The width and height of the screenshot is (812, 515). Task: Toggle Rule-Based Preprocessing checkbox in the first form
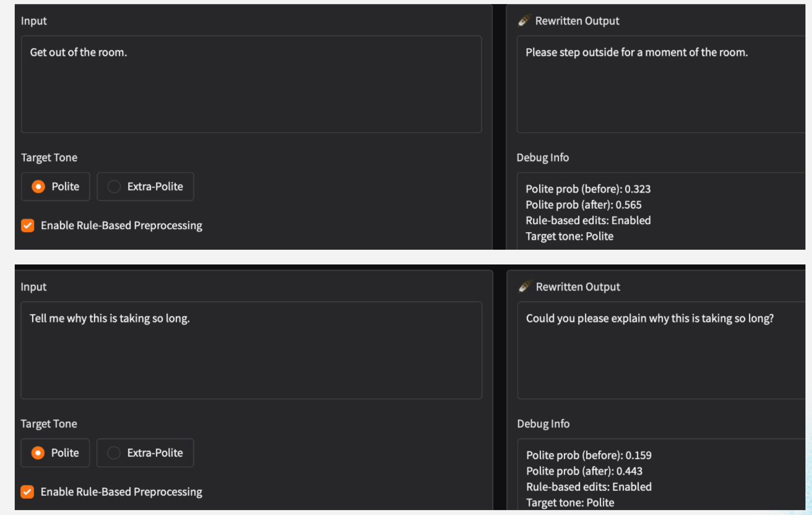coord(28,226)
